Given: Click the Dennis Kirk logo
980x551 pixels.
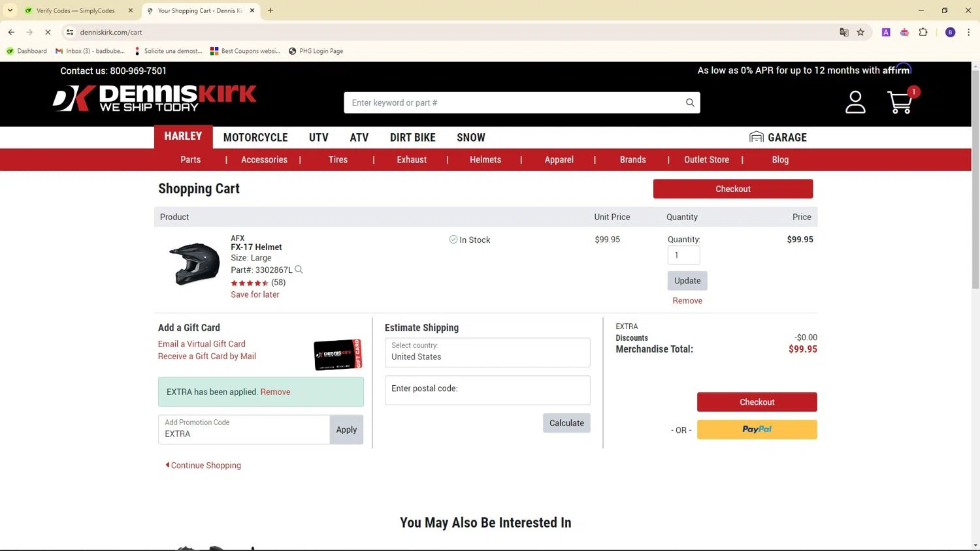Looking at the screenshot, I should 155,98.
